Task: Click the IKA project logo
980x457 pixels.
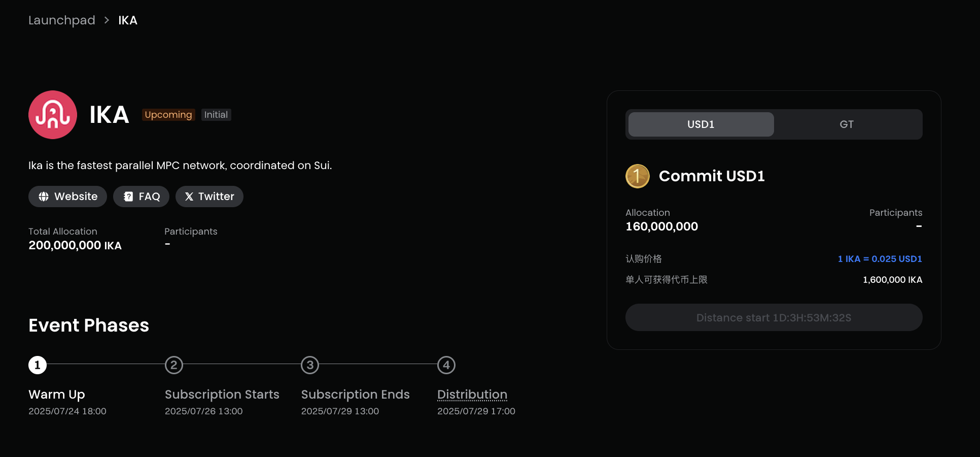Action: [53, 115]
